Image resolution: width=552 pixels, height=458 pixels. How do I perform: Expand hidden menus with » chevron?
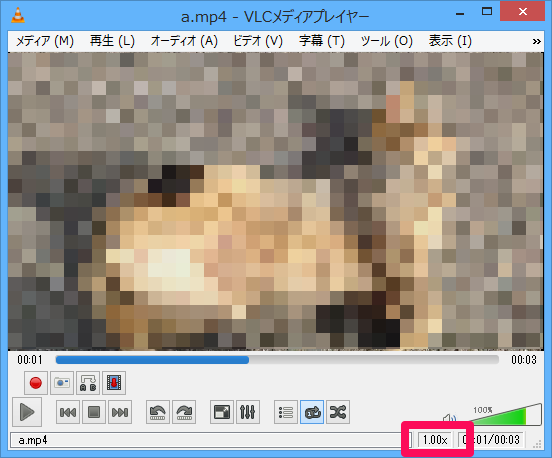pos(537,42)
